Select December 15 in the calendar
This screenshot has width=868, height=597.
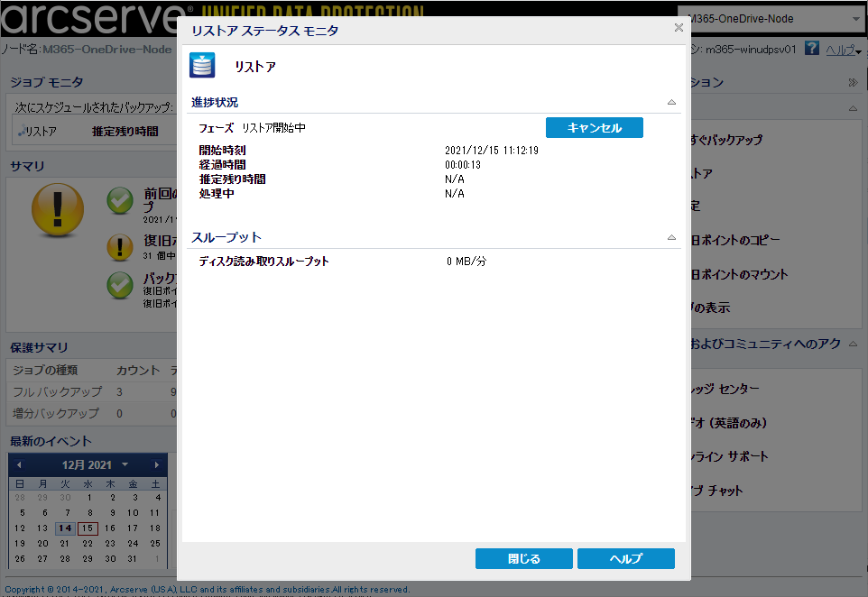pyautogui.click(x=88, y=528)
